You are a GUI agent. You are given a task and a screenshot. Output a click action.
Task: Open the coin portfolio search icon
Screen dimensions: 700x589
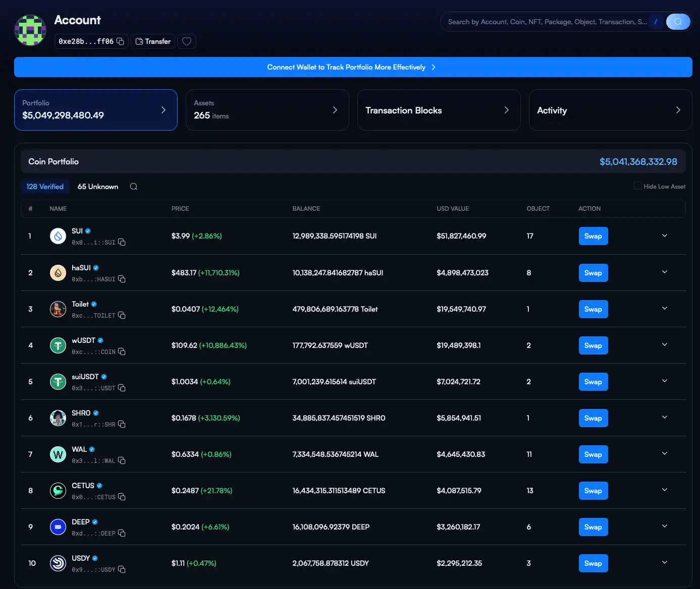(x=134, y=187)
